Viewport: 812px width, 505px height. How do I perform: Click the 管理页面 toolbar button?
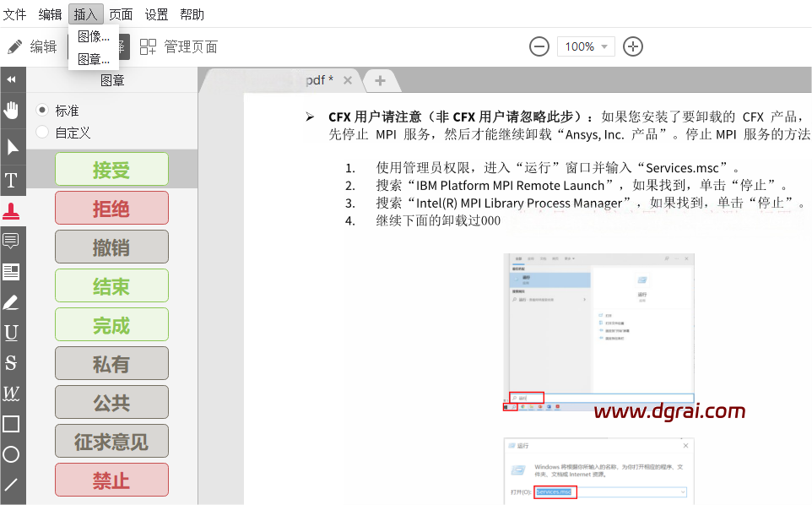click(x=179, y=46)
